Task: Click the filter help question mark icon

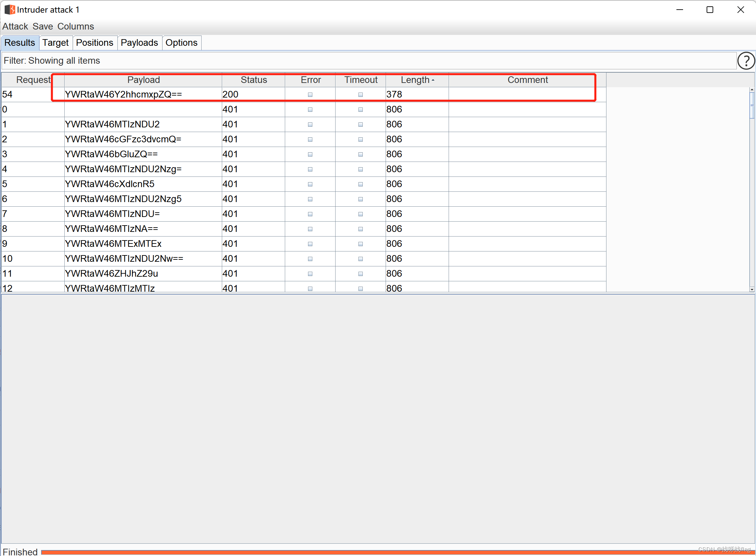Action: [746, 61]
